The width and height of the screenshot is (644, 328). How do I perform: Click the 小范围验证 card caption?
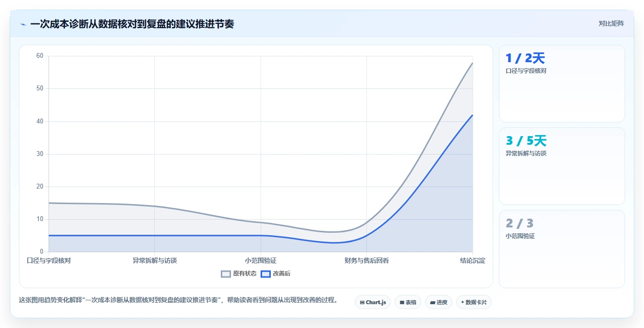click(520, 236)
